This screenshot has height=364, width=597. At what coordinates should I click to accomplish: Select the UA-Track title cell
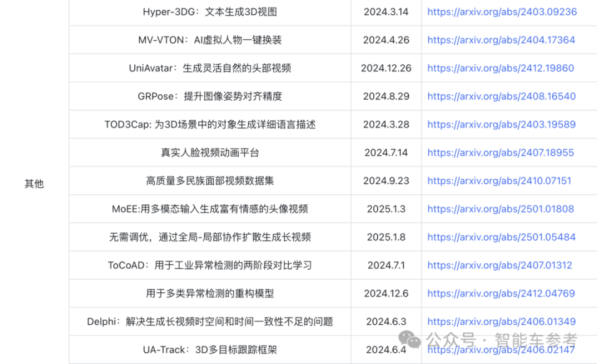coord(210,350)
